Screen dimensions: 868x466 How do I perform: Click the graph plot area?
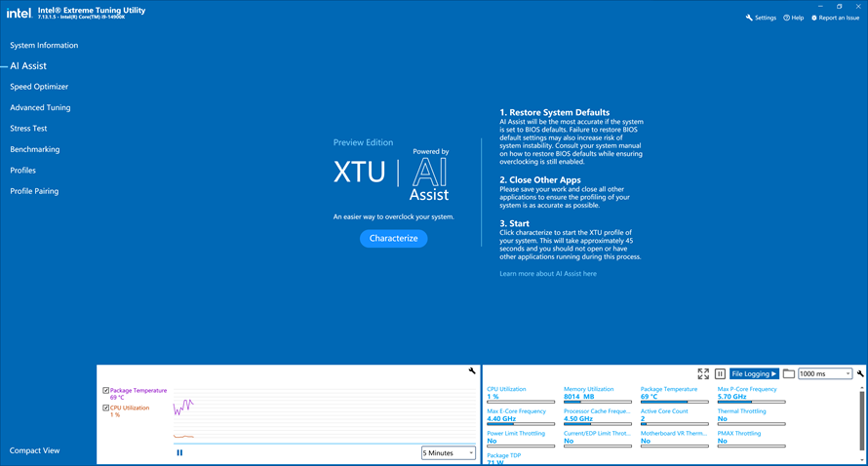coord(324,415)
